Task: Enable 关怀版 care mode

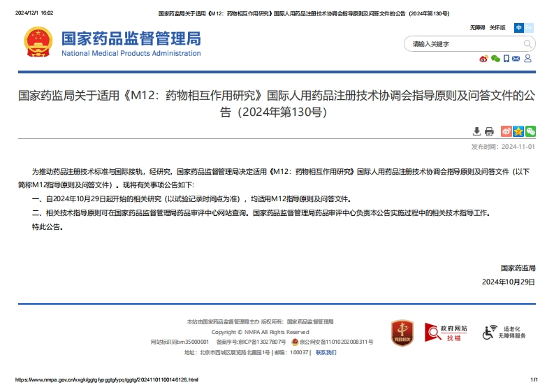Action: point(497,28)
